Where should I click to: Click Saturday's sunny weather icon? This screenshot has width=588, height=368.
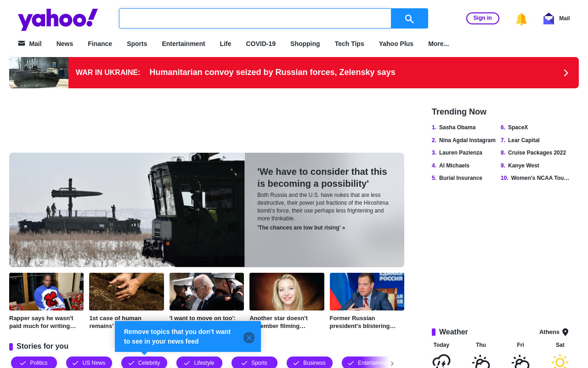click(560, 362)
